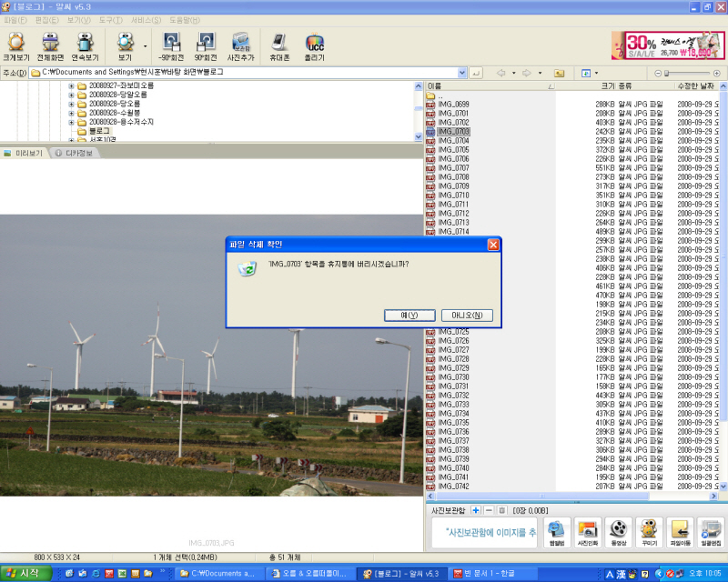
Task: Start 연속보기 slideshow viewing
Action: (x=85, y=46)
